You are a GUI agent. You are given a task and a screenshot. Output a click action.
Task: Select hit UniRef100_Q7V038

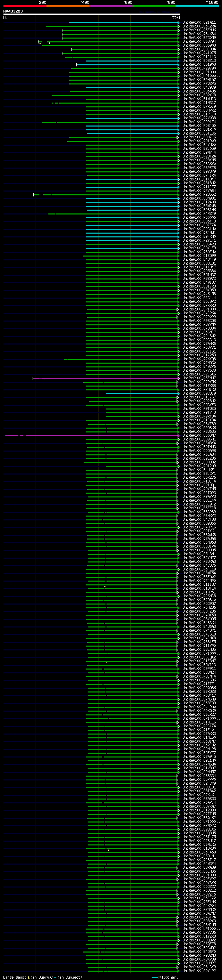pyautogui.click(x=199, y=118)
